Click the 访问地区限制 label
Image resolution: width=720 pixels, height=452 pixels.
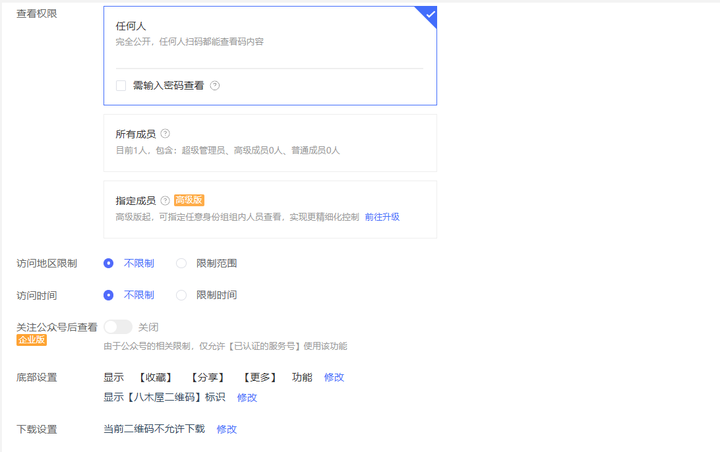[47, 264]
